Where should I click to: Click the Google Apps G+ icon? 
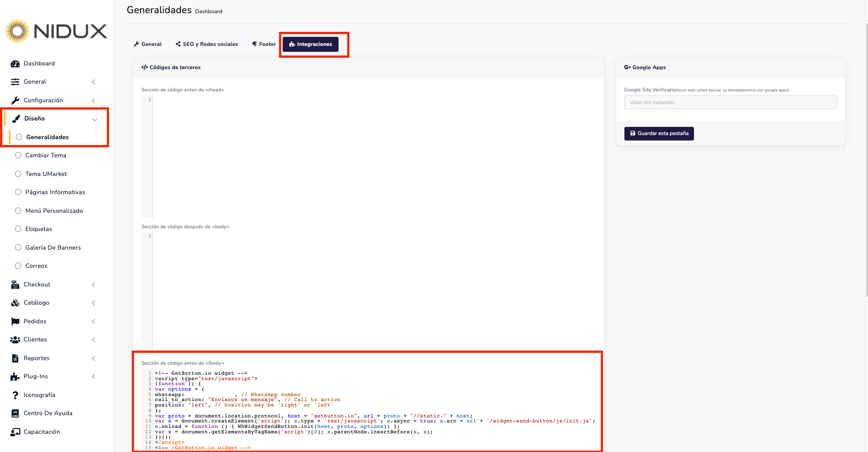627,67
